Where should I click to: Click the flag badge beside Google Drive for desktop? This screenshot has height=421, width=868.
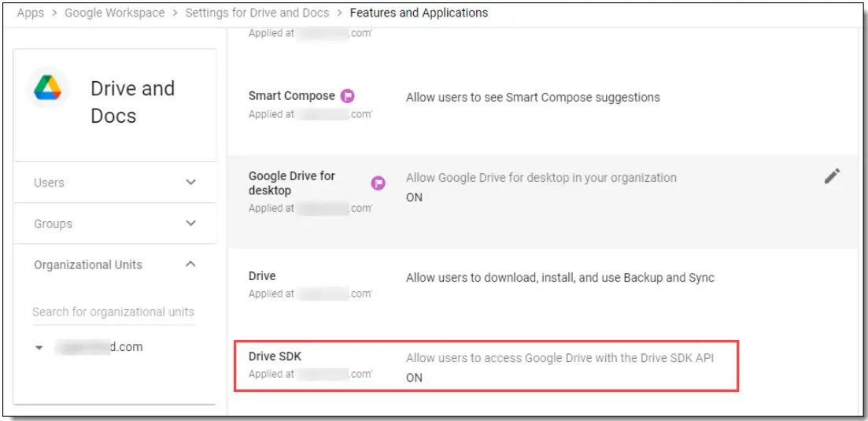(x=378, y=183)
